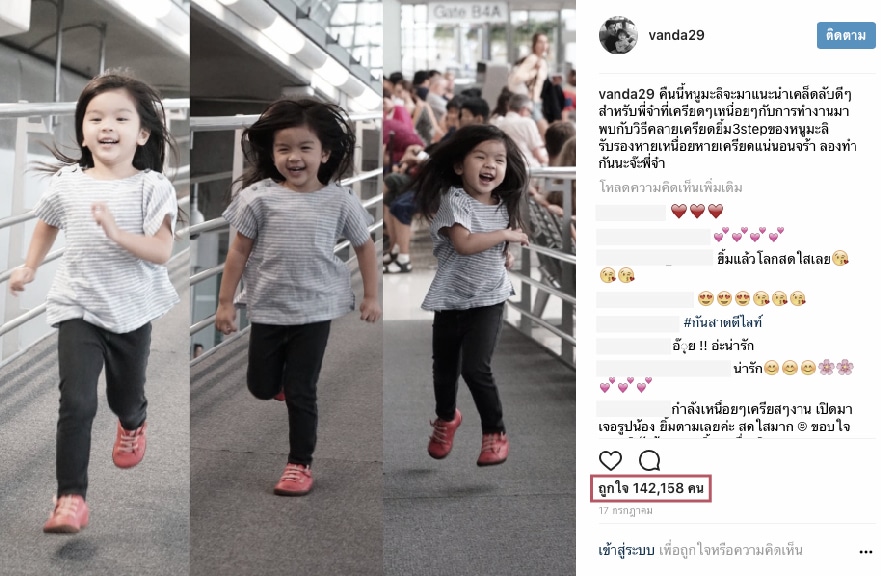
Task: Click the middle photo of girl running
Action: [x=287, y=288]
